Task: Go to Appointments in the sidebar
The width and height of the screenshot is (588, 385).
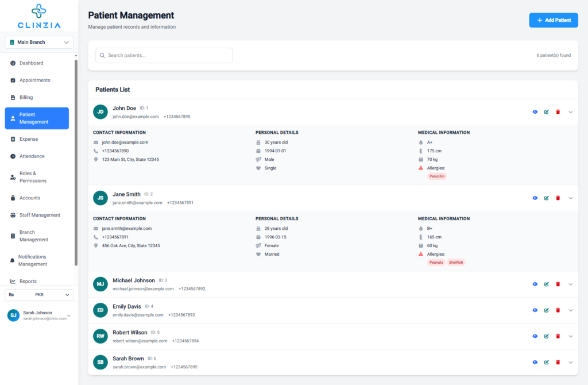Action: point(34,80)
